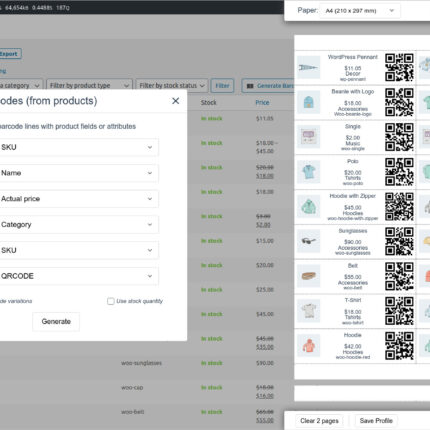Click the $25.00 price in the table
The height and width of the screenshot is (430, 430).
[265, 290]
